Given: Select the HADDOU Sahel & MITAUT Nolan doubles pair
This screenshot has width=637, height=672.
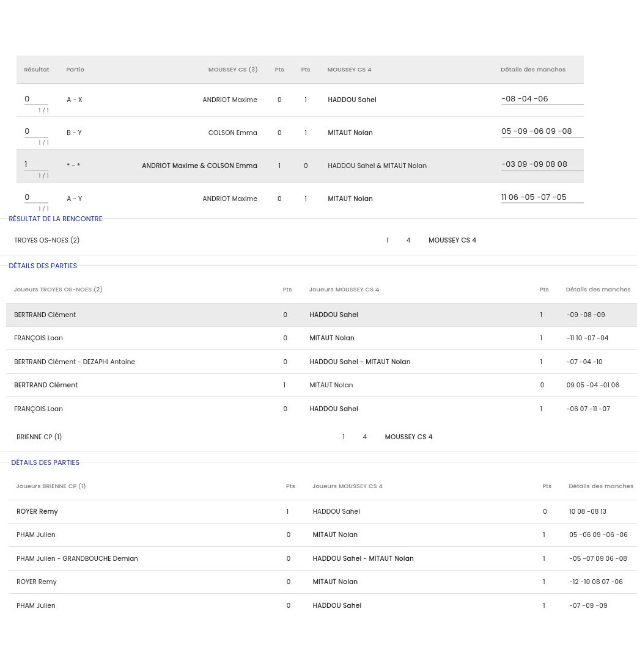Looking at the screenshot, I should pyautogui.click(x=377, y=166).
